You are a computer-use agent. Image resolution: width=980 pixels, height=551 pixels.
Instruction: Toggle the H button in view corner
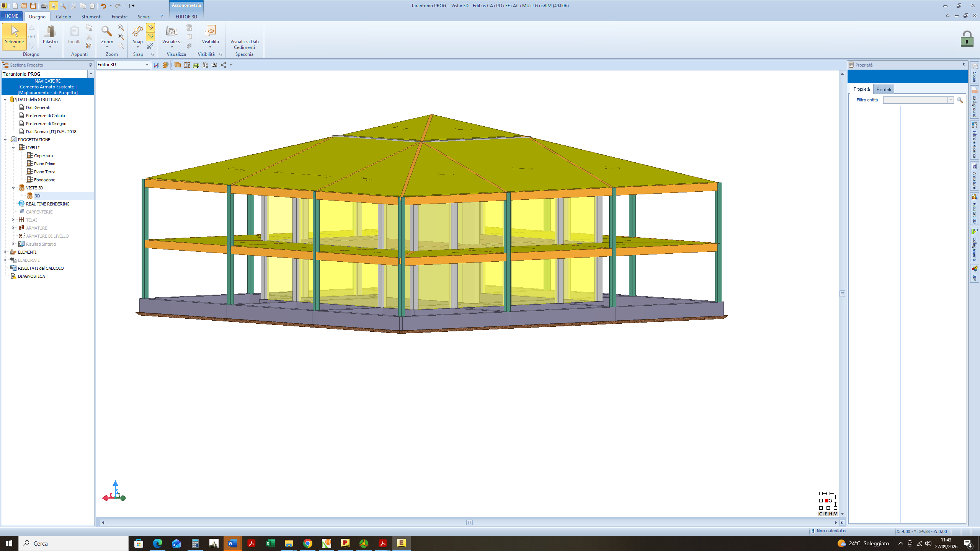click(830, 514)
